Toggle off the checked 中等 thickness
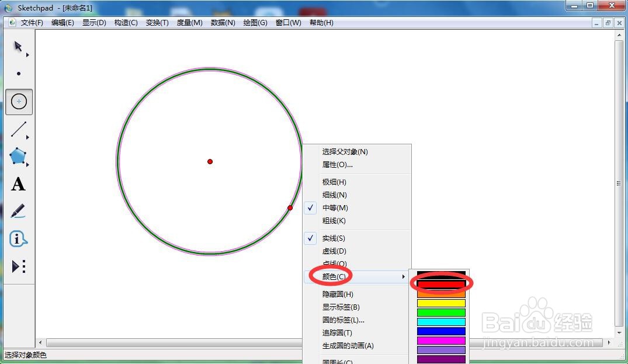 (334, 207)
